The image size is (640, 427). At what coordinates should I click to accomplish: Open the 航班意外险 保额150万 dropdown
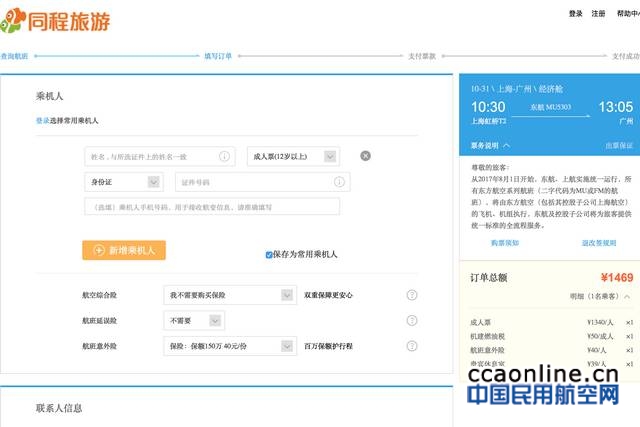[227, 346]
